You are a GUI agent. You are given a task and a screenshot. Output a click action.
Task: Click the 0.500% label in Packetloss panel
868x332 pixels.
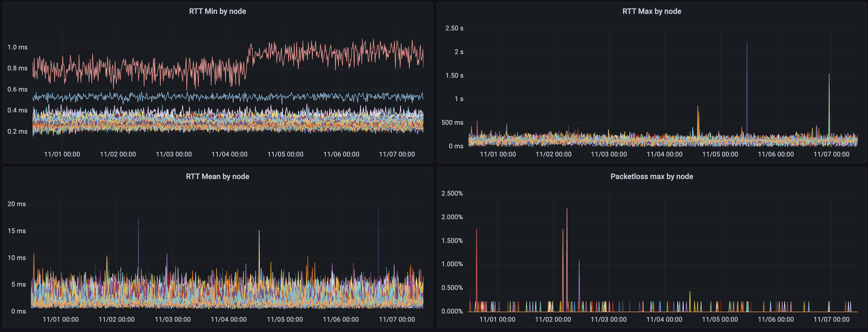coord(452,288)
